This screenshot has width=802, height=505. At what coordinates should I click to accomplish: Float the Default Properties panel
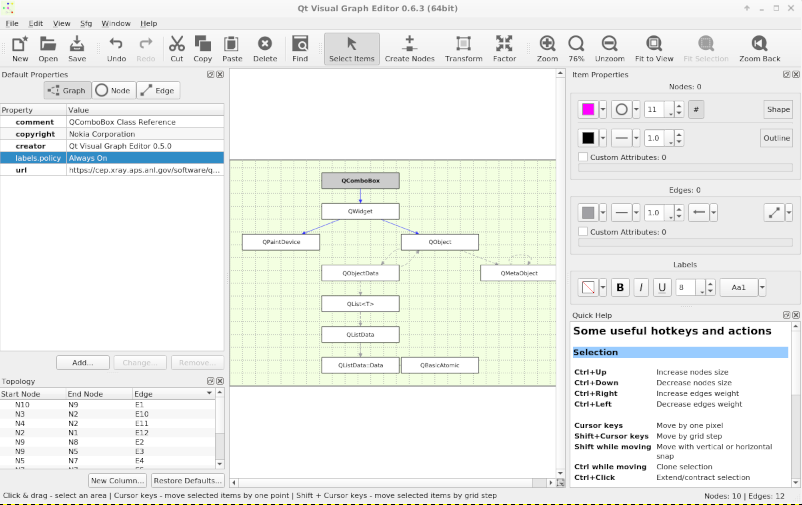click(210, 75)
